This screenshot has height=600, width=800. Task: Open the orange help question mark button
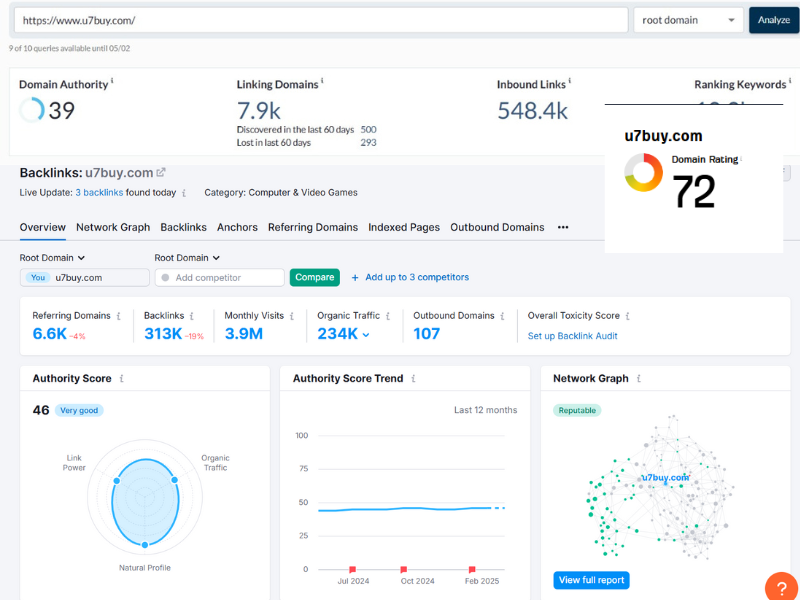tap(782, 588)
